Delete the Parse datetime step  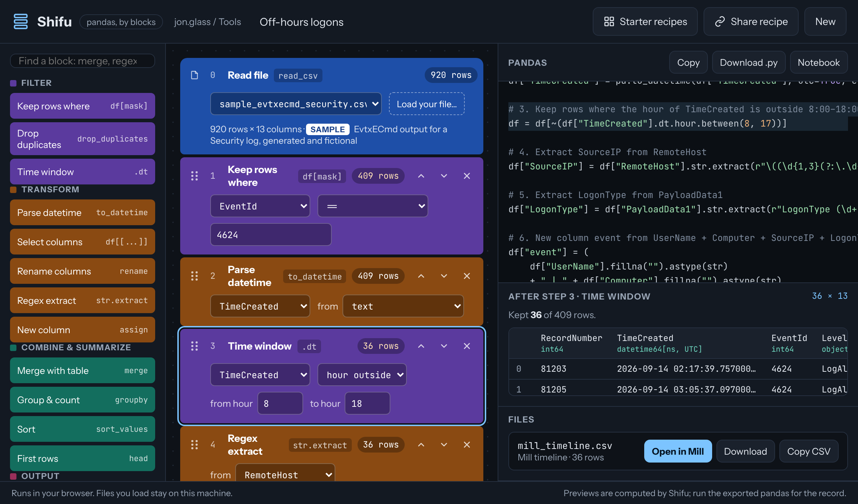pyautogui.click(x=467, y=276)
